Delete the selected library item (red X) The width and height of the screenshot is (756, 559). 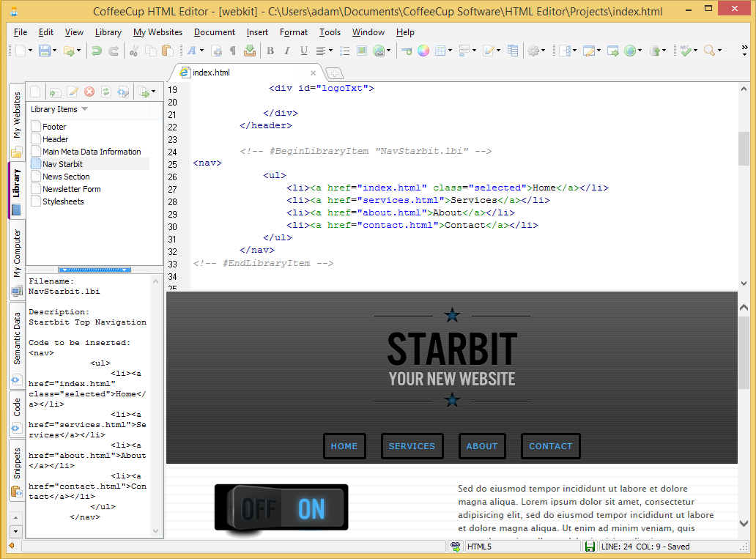point(89,91)
